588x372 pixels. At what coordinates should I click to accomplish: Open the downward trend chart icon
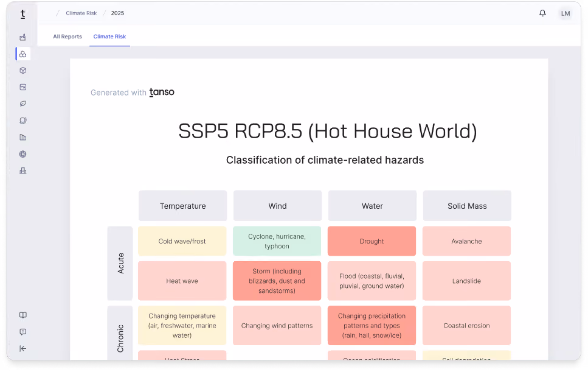[23, 87]
